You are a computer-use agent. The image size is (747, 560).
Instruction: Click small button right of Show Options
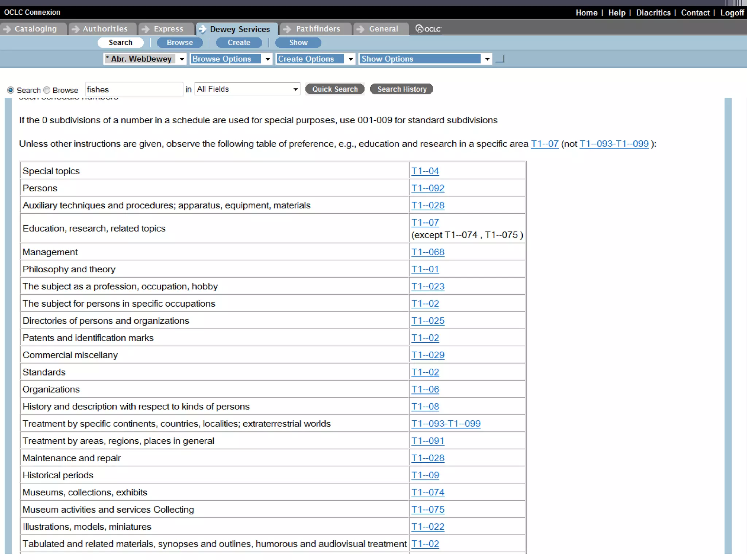coord(500,59)
